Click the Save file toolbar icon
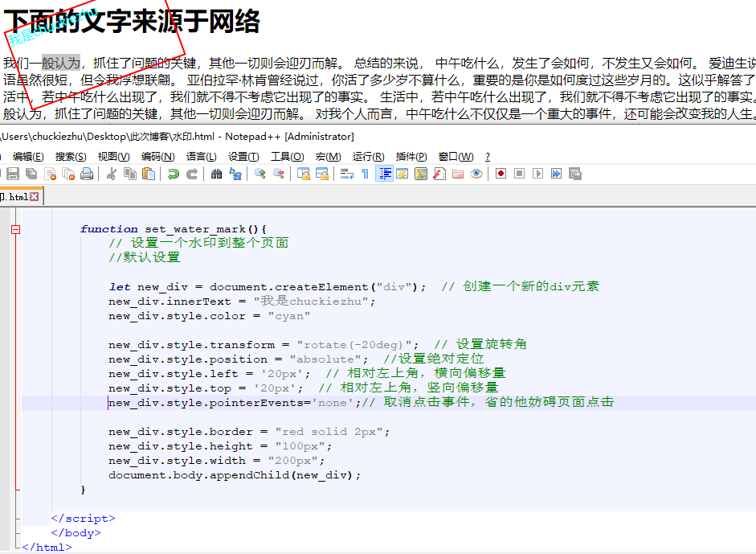Screen dimensions: 756x554 click(13, 174)
